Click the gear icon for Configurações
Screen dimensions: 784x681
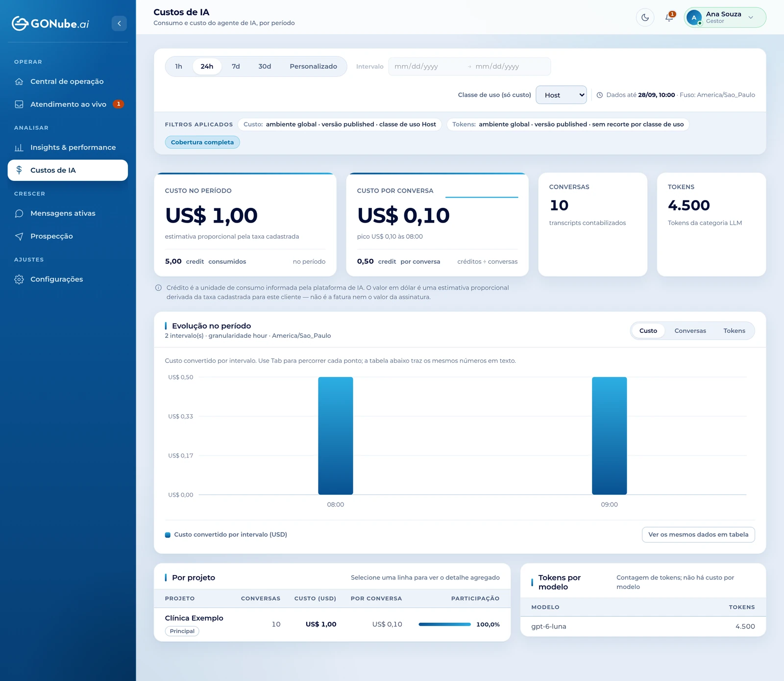19,279
